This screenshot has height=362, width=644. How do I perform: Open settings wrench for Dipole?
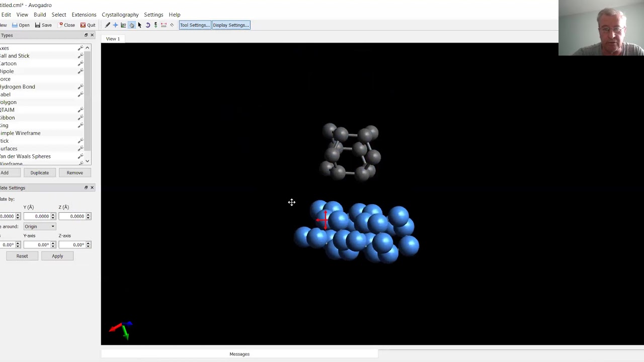pos(80,71)
